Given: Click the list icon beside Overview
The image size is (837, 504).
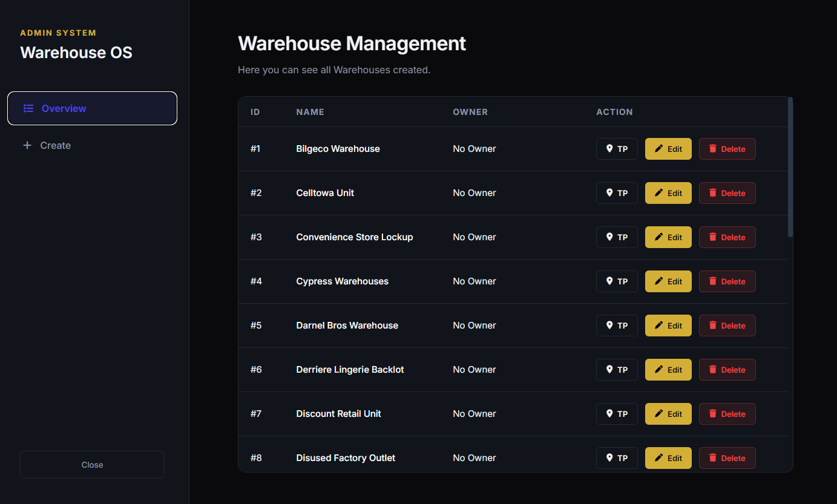Looking at the screenshot, I should click(x=28, y=108).
